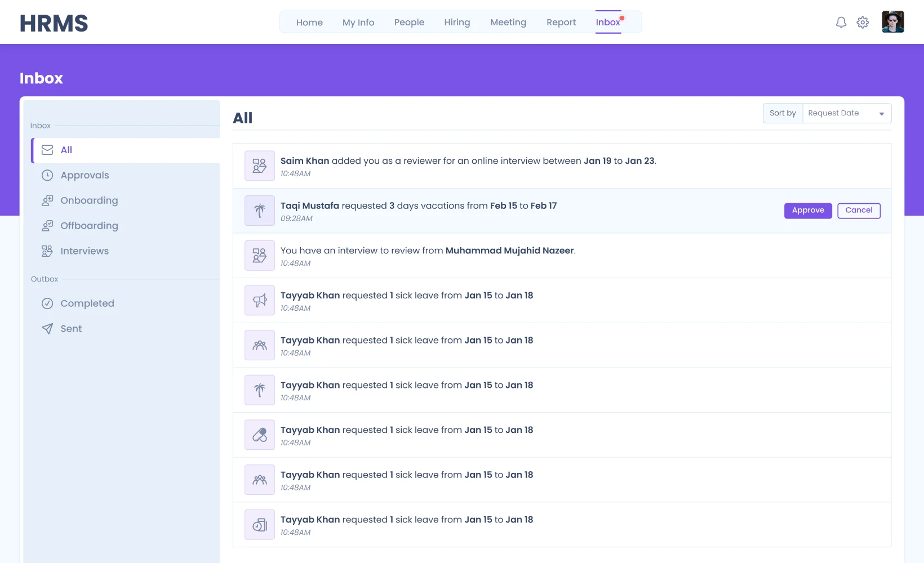The width and height of the screenshot is (924, 563).
Task: Click the Onboarding sidebar icon
Action: pos(47,200)
